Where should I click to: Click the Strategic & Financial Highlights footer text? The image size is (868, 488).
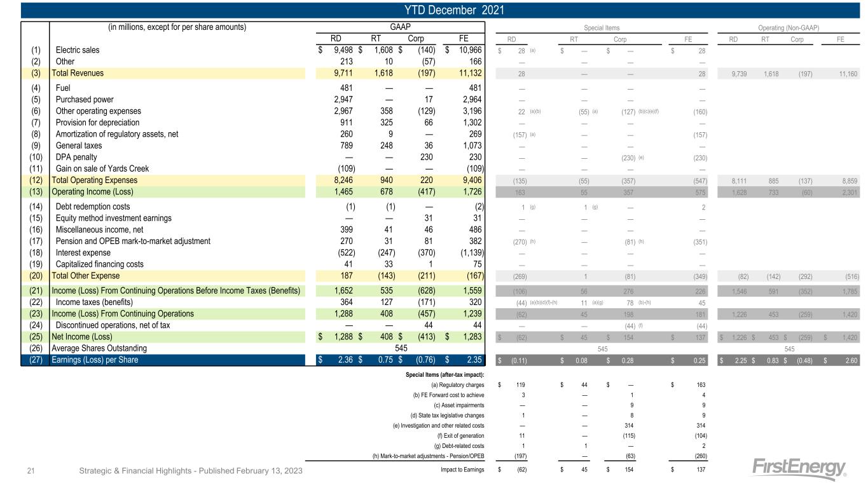coord(190,471)
